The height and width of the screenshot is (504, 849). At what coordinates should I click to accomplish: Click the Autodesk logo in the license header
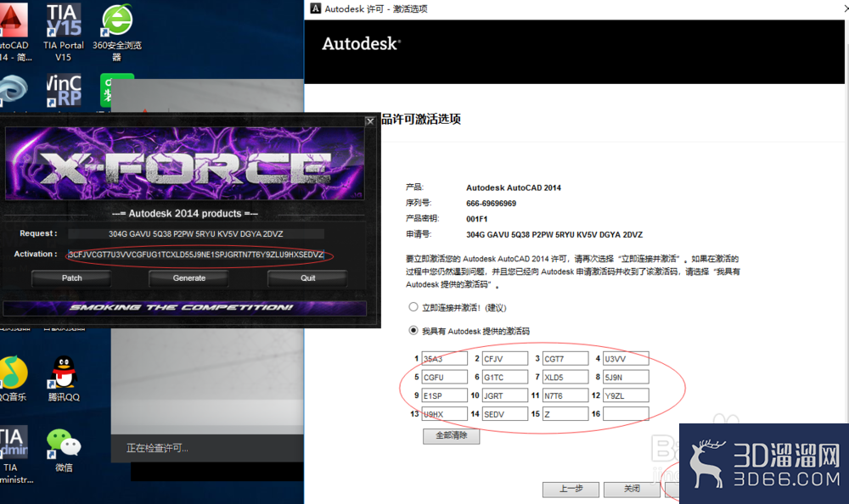361,43
